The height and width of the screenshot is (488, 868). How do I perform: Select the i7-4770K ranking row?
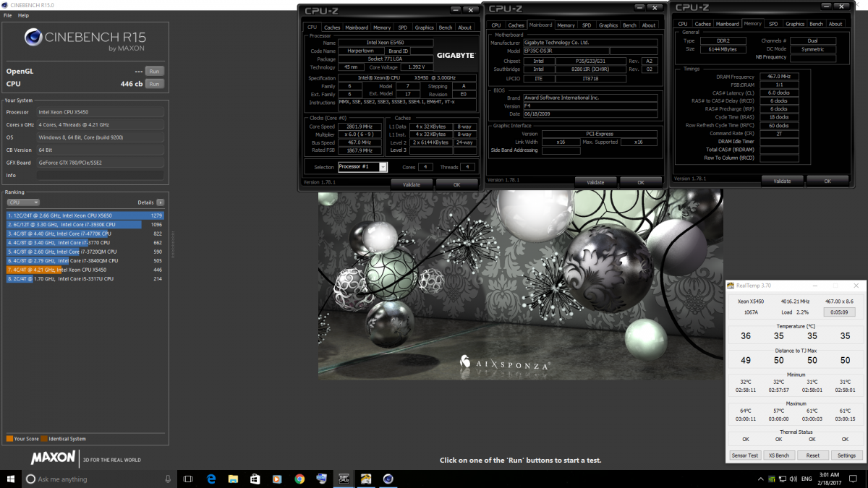click(x=85, y=234)
